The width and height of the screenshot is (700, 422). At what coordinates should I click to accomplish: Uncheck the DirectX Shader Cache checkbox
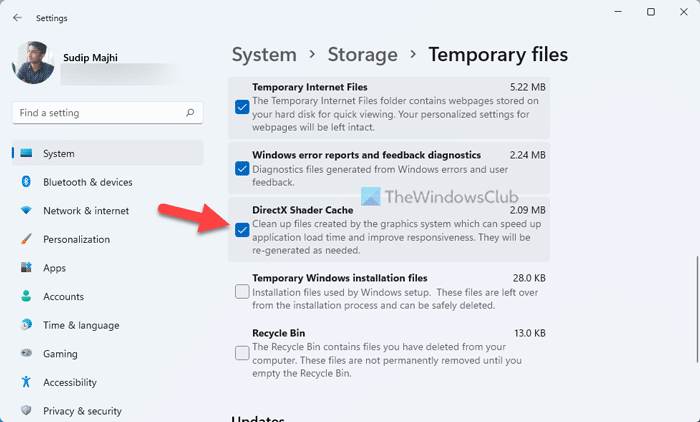tap(242, 230)
